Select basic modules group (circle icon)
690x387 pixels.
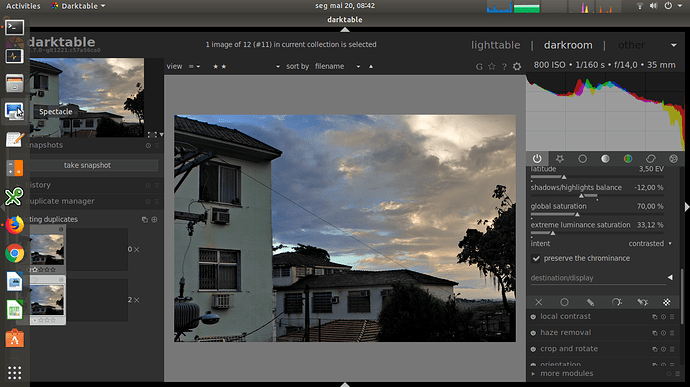(582, 158)
